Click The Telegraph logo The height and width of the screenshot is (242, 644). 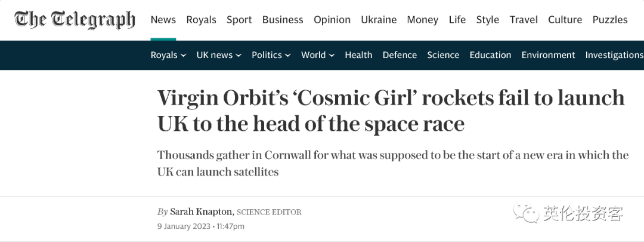75,20
